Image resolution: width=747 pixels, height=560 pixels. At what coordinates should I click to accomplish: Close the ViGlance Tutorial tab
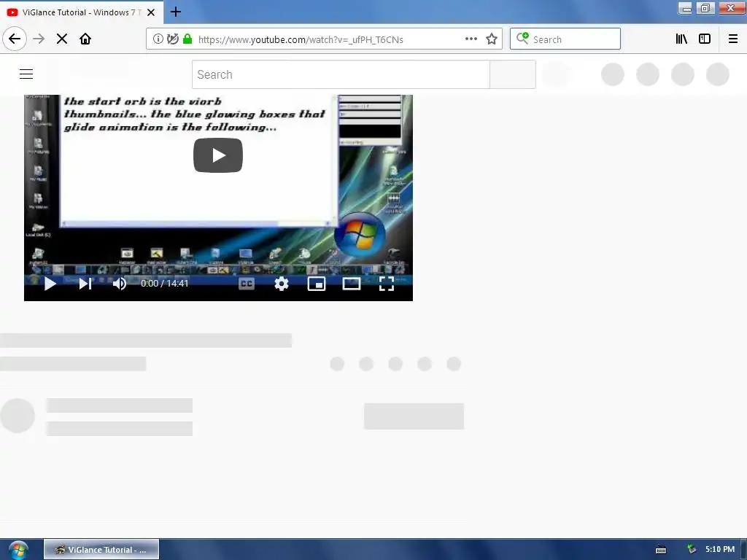click(x=151, y=12)
